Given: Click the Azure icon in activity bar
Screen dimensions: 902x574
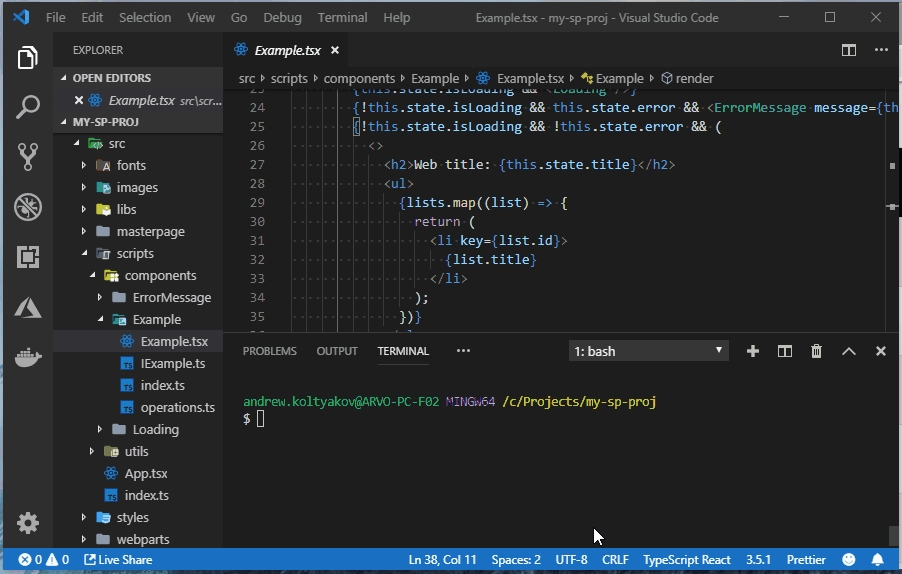Looking at the screenshot, I should click(x=27, y=307).
